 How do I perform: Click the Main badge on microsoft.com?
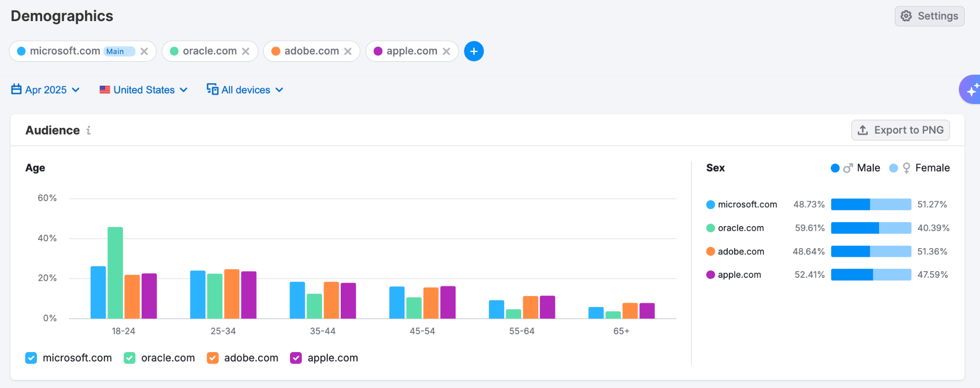(x=119, y=51)
